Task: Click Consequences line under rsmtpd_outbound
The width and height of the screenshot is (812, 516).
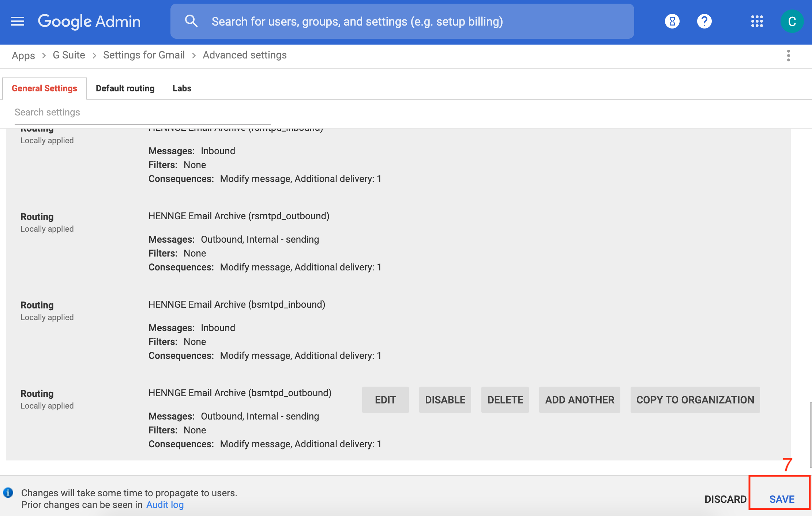Action: (265, 267)
